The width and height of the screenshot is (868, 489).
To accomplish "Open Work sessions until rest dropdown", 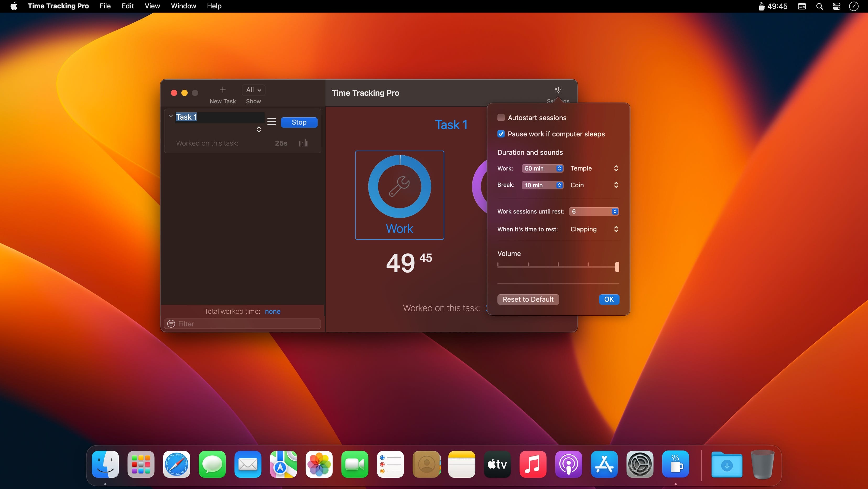I will pos(594,211).
